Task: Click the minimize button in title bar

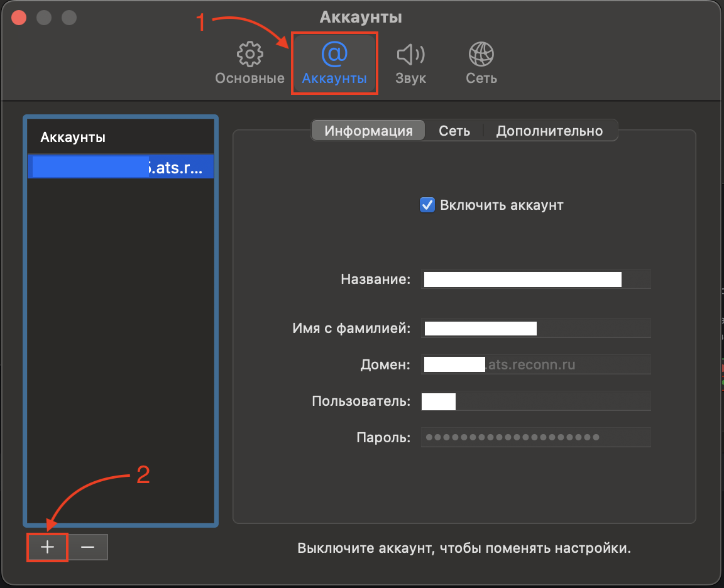Action: pyautogui.click(x=44, y=18)
